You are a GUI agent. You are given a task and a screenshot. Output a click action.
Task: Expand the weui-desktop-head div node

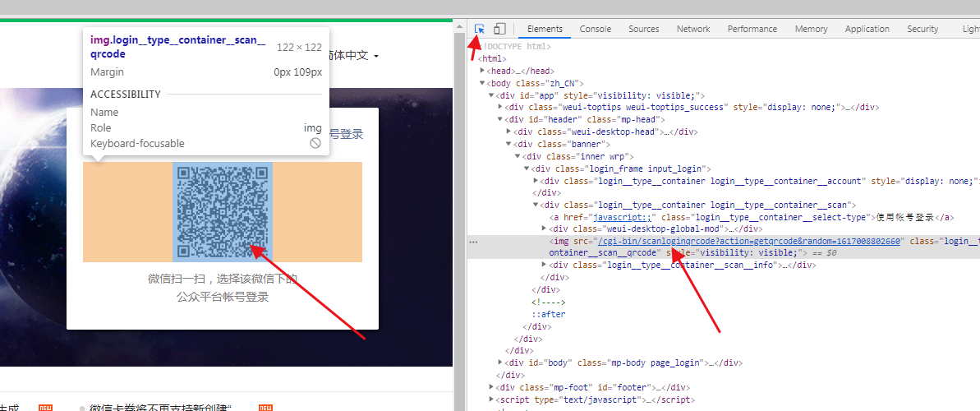[508, 132]
